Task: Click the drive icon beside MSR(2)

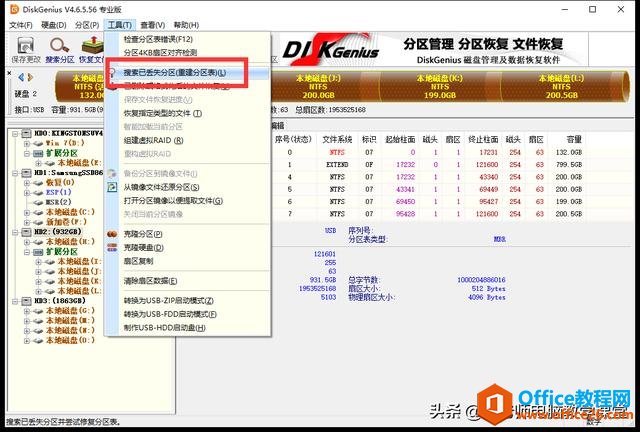Action: (38, 203)
